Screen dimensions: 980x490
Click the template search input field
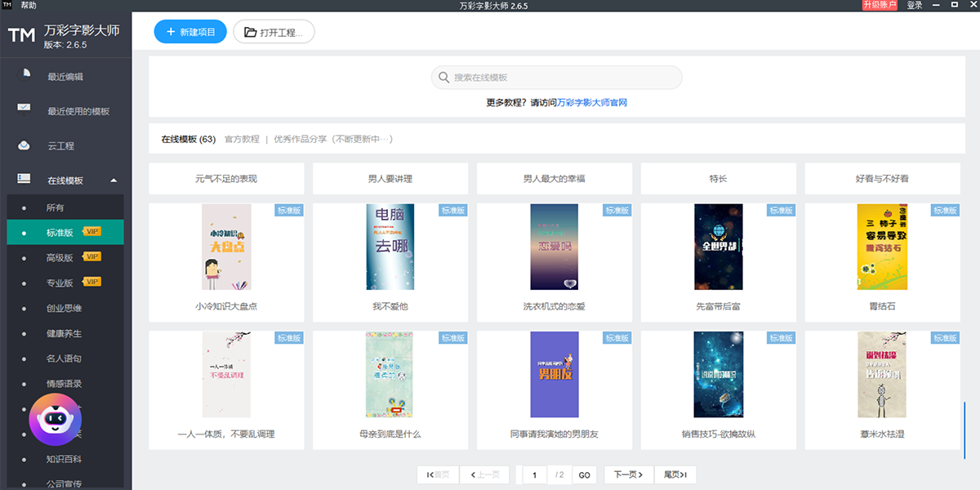pyautogui.click(x=563, y=78)
